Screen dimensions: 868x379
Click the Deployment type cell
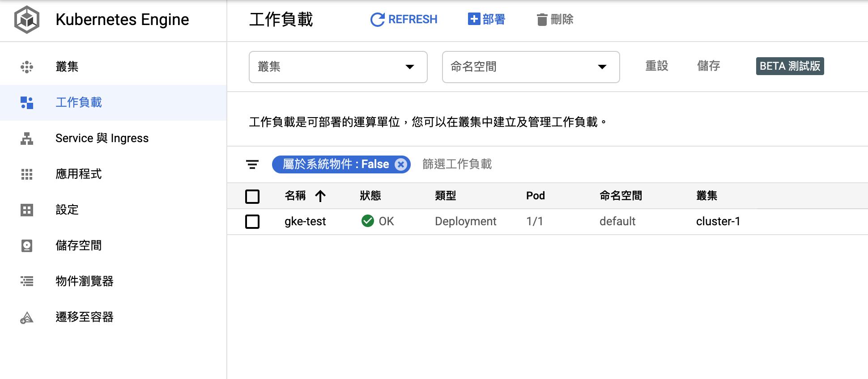(466, 221)
